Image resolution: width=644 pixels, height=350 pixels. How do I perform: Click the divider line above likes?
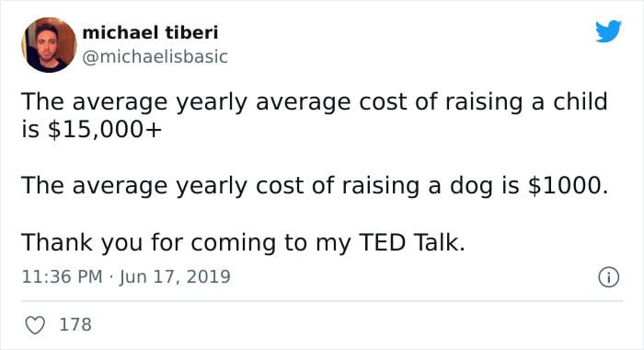322,301
